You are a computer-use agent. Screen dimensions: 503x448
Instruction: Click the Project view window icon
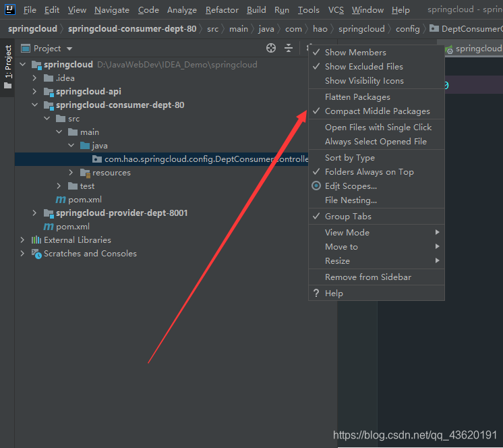26,49
